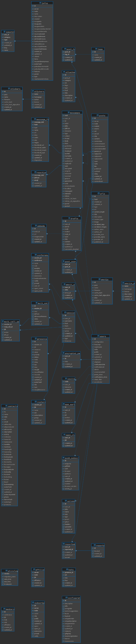136x644 pixels.
Task: Select the messages table title
Action: tap(75, 113)
